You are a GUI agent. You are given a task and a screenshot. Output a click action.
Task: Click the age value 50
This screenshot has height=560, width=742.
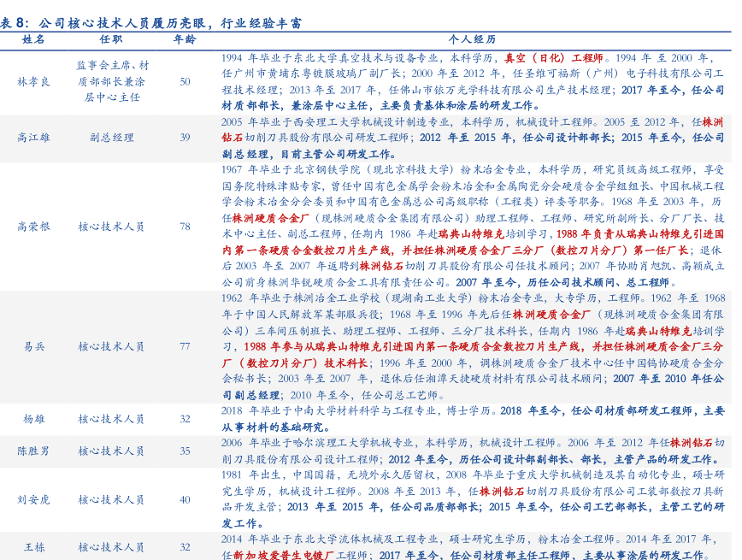point(185,81)
